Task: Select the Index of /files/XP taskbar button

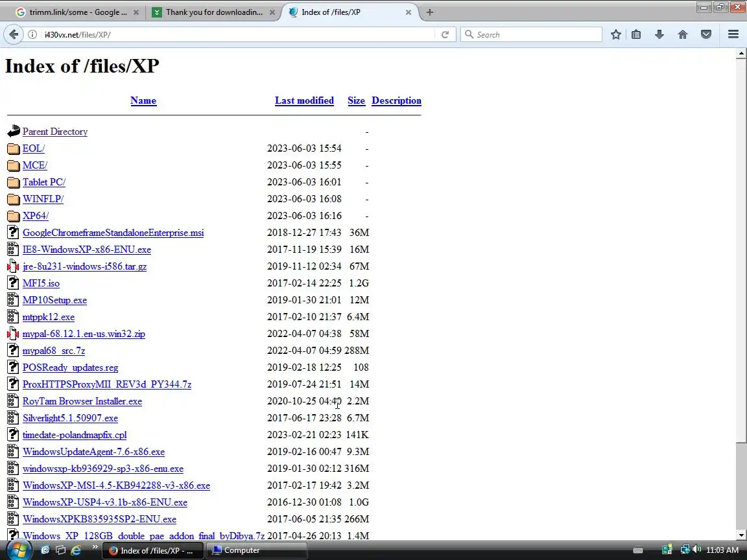Action: [x=153, y=550]
